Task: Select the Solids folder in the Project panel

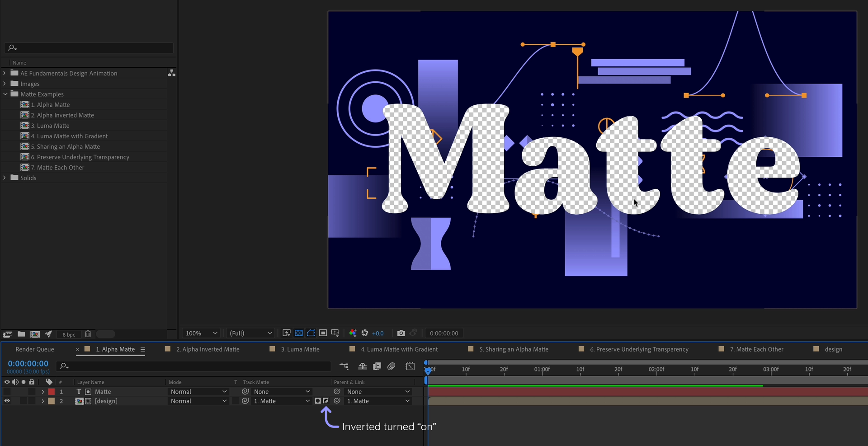Action: click(x=30, y=178)
